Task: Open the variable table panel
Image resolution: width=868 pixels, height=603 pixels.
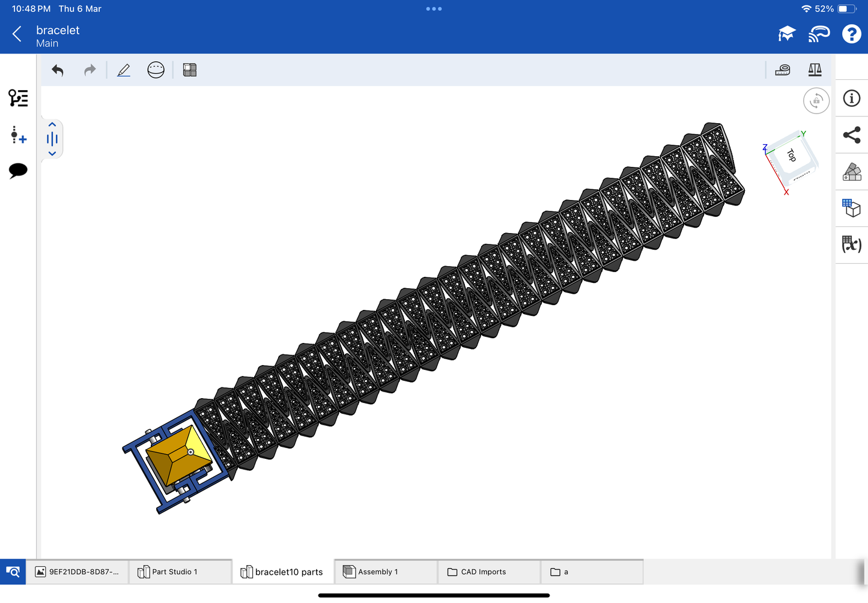Action: pos(852,244)
